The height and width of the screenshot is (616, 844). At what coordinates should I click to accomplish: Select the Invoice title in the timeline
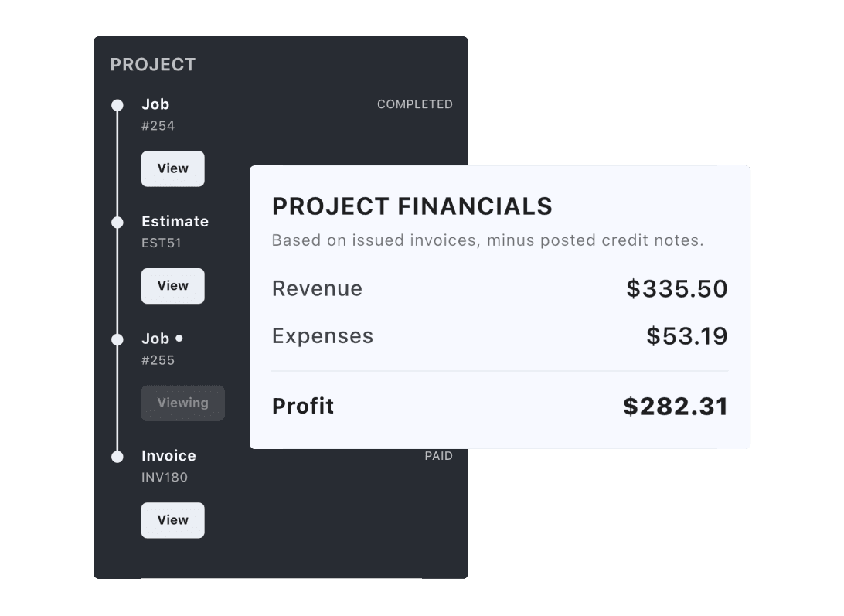point(168,456)
